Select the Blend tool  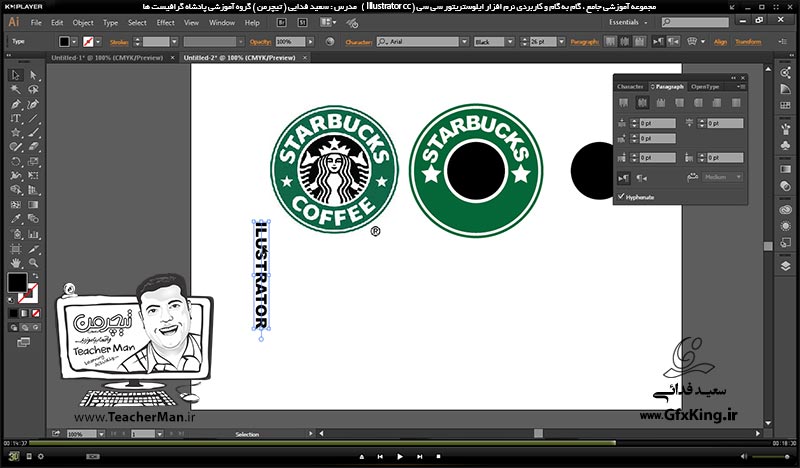pos(33,219)
